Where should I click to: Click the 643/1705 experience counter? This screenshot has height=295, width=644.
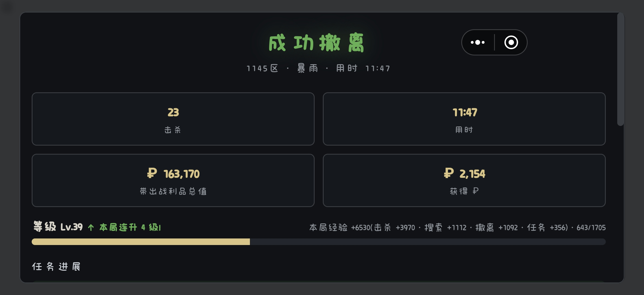tap(591, 228)
